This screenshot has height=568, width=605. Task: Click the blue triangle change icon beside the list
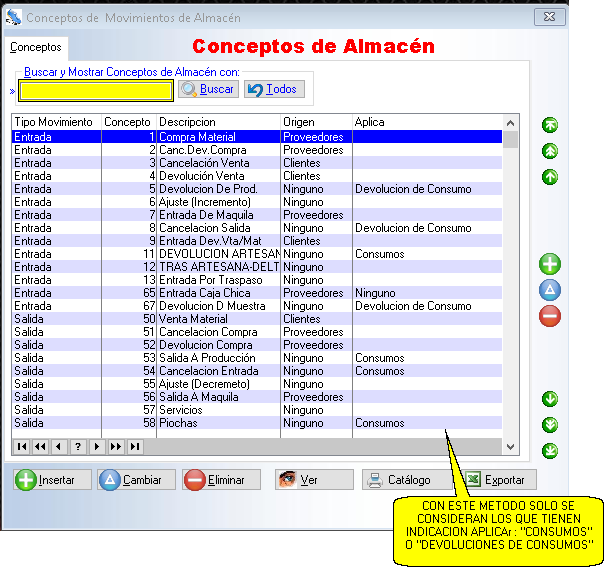point(550,290)
